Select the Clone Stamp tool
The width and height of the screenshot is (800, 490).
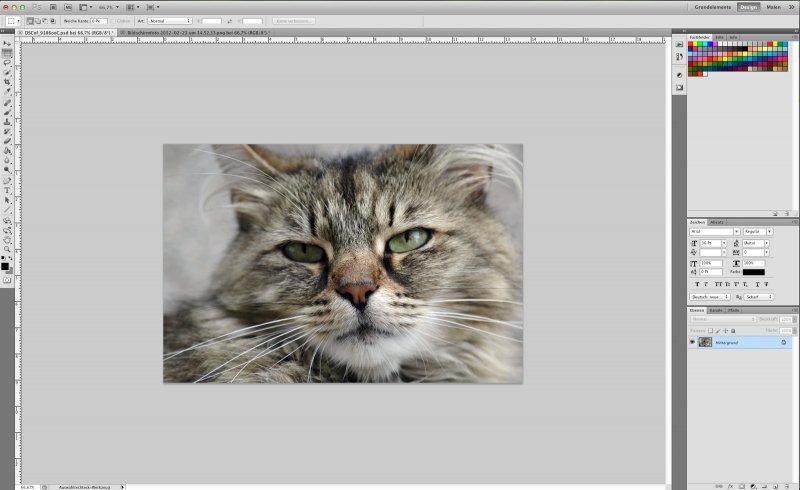7,122
